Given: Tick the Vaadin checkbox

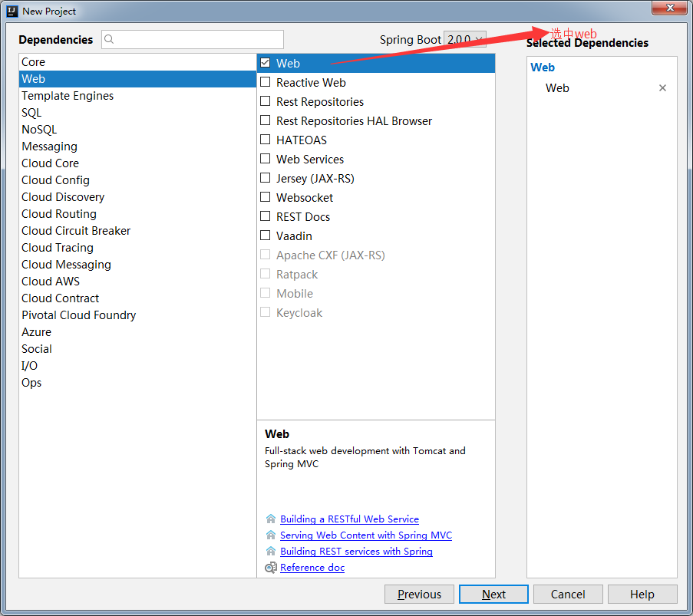Looking at the screenshot, I should [266, 236].
